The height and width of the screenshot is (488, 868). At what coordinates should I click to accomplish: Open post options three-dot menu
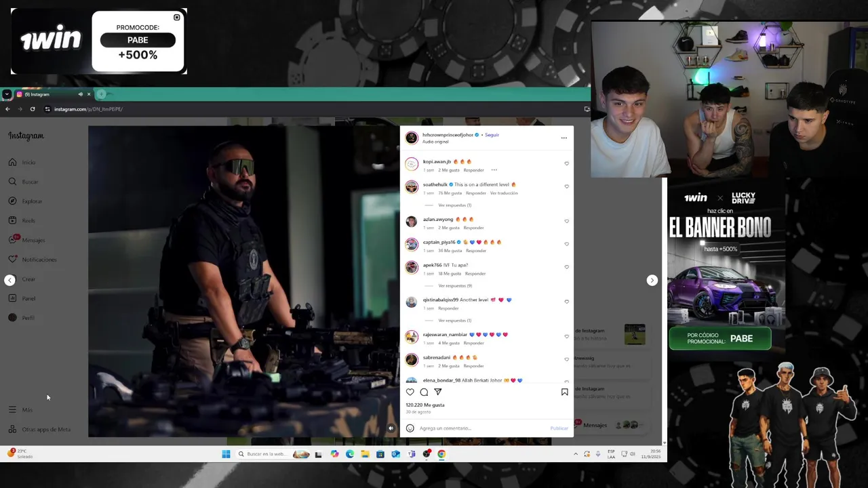click(x=564, y=138)
